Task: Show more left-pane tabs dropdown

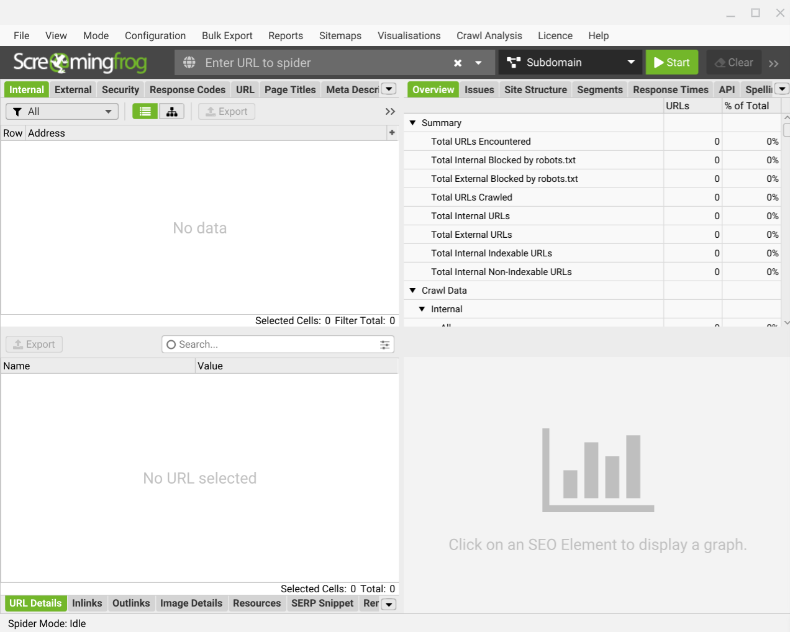Action: point(389,89)
